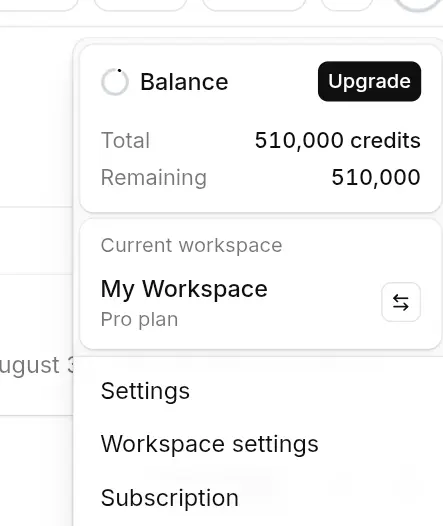Click the Upgrade button
443x526 pixels.
369,81
